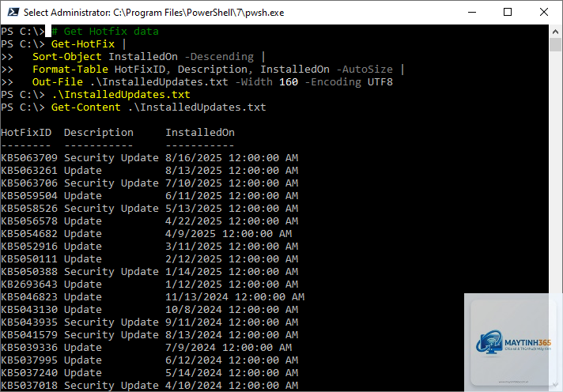Image resolution: width=563 pixels, height=392 pixels.
Task: Click Security Update description for KB5050388
Action: (111, 271)
